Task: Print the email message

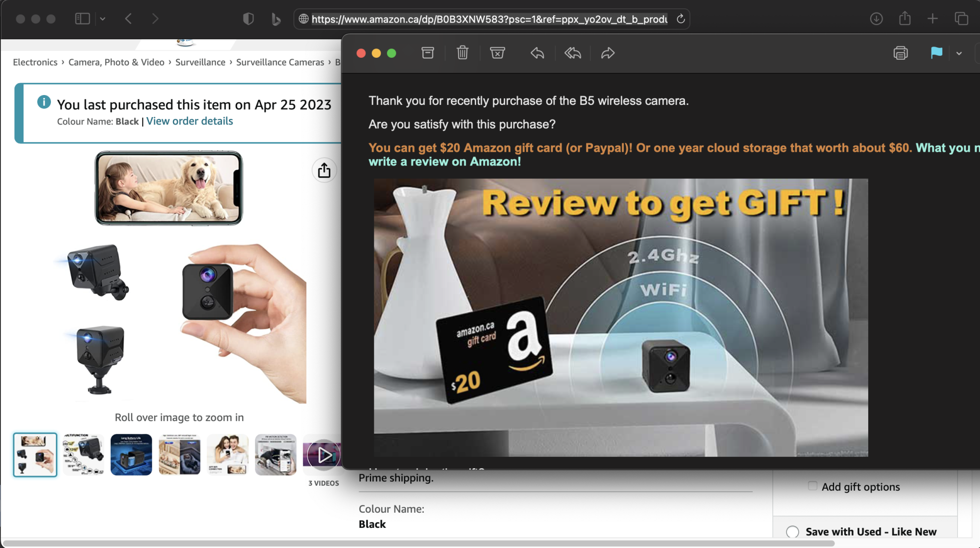Action: [x=900, y=53]
